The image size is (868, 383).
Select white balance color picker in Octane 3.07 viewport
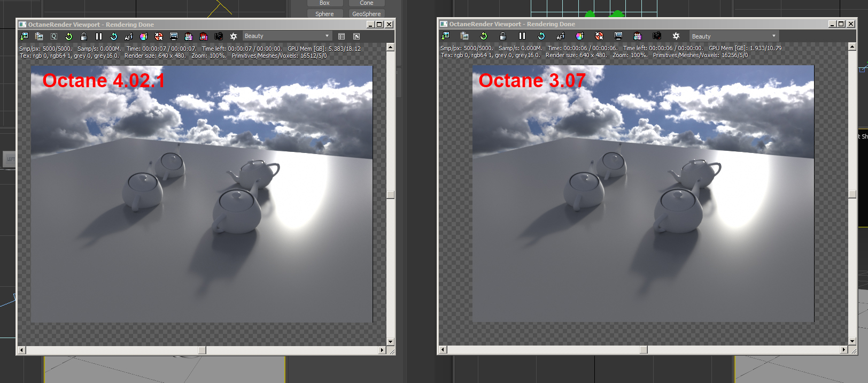click(x=580, y=36)
